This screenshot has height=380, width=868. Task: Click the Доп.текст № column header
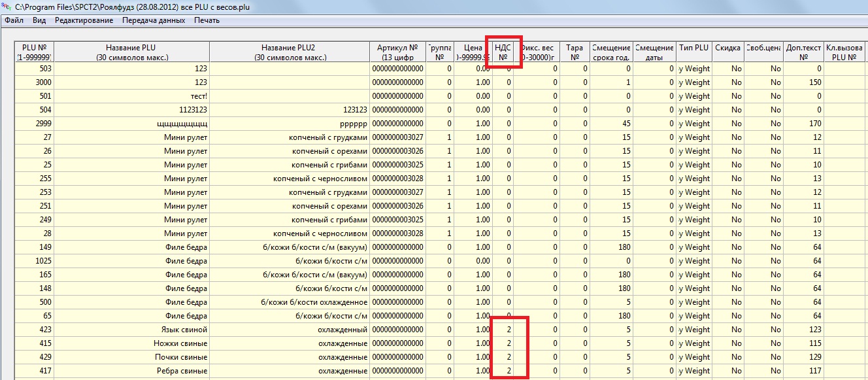pyautogui.click(x=803, y=52)
